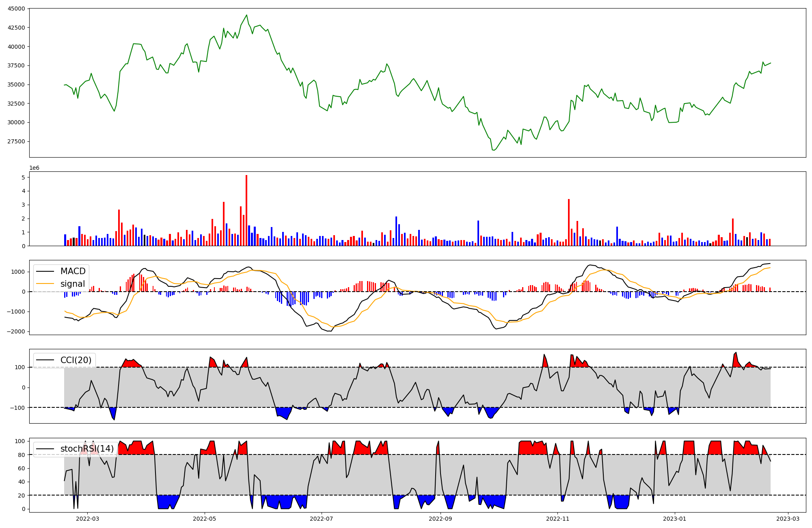Click the highest peak of green price line

click(246, 15)
